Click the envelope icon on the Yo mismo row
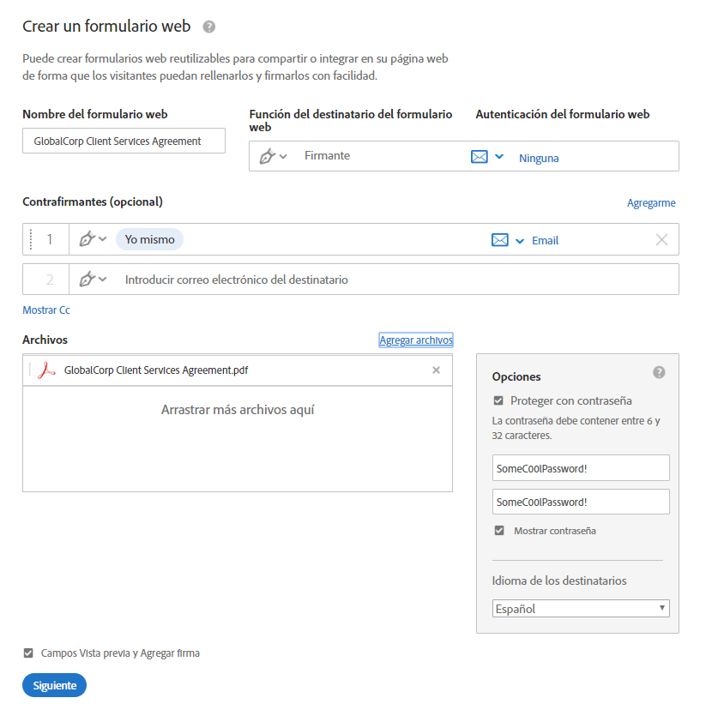 500,240
